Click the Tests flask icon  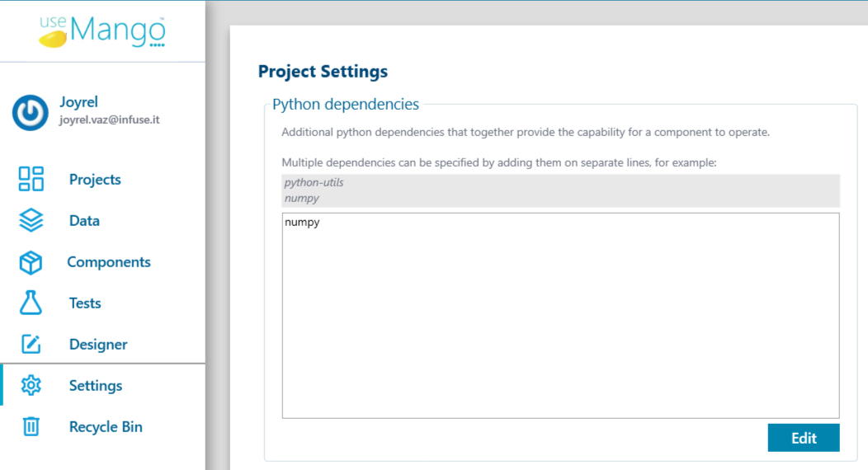pyautogui.click(x=31, y=303)
